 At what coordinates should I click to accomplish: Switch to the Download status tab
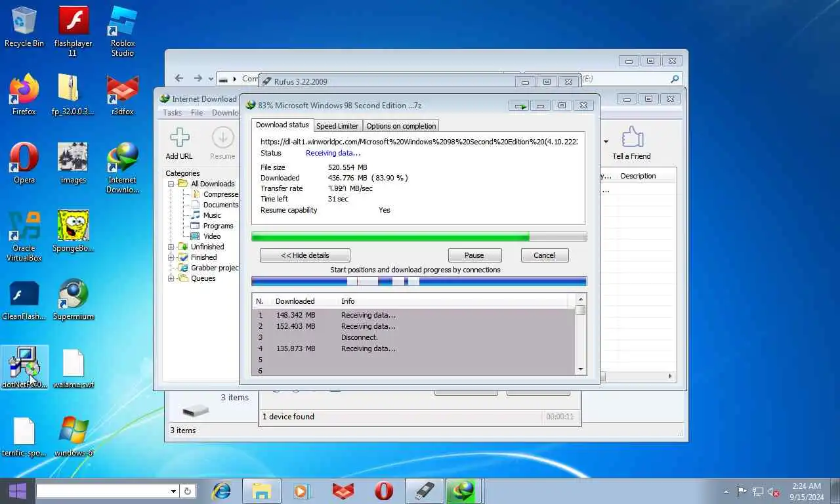point(282,125)
